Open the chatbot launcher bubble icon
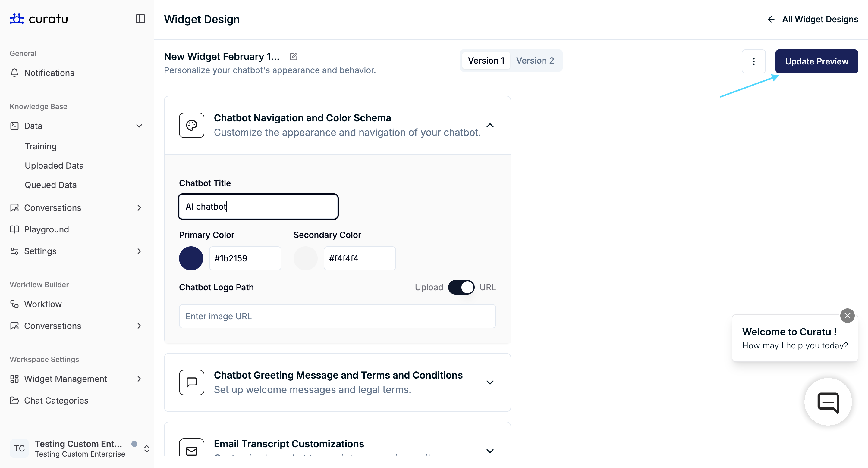The height and width of the screenshot is (468, 868). pyautogui.click(x=828, y=402)
